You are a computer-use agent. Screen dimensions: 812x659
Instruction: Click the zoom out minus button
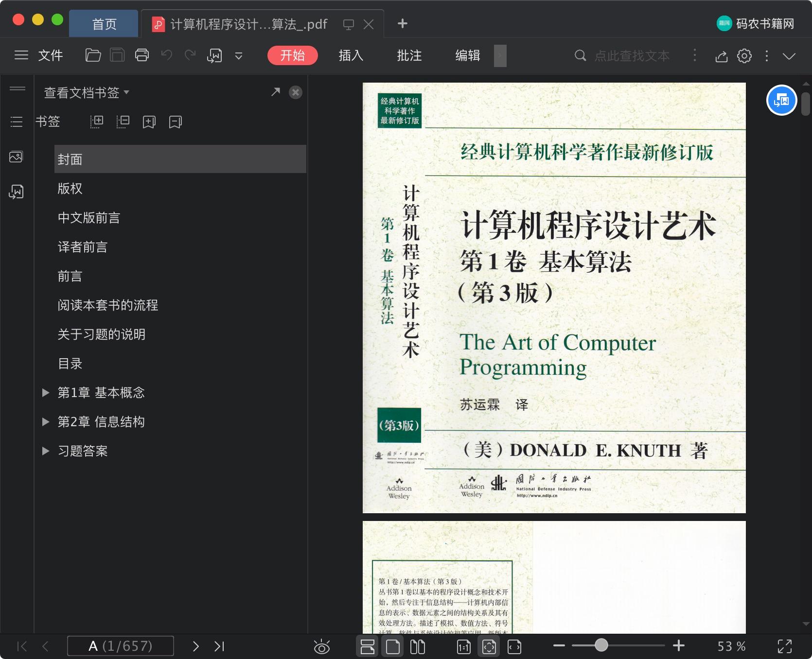click(559, 646)
